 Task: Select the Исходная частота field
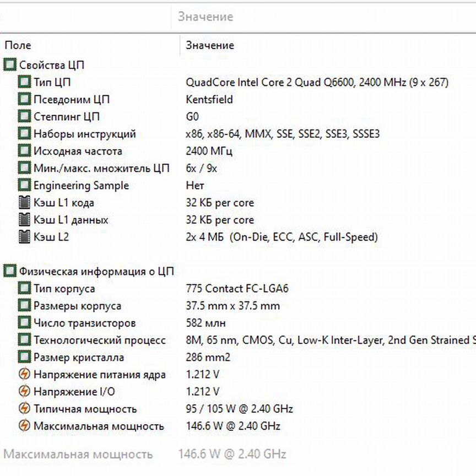click(x=78, y=151)
